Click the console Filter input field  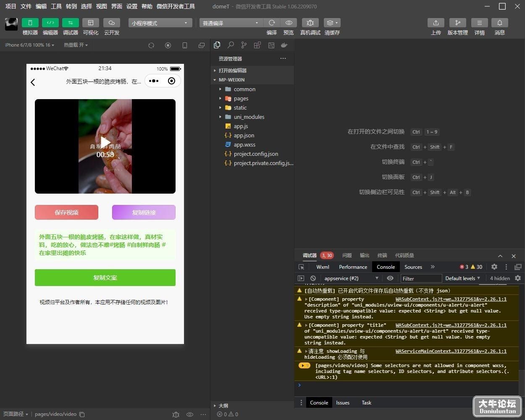[421, 278]
